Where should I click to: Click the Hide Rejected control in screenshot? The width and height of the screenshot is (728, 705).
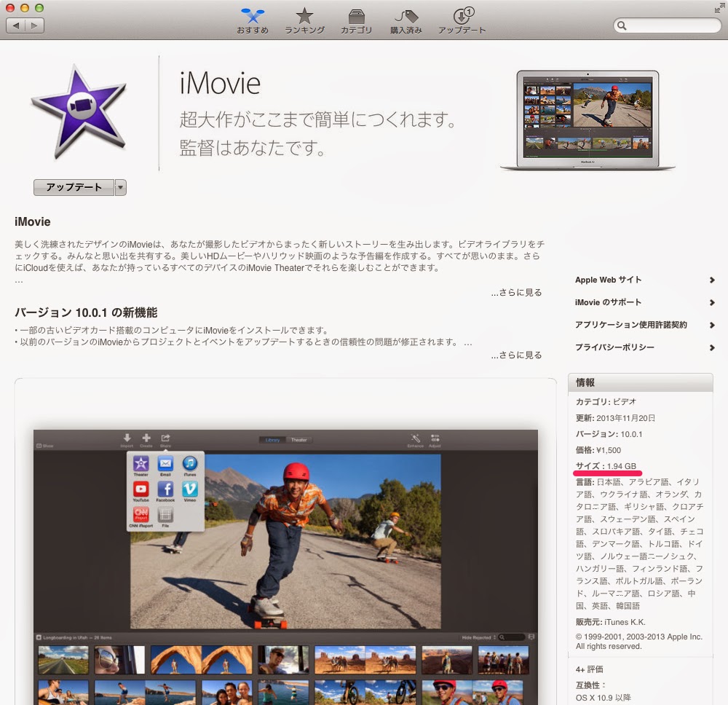[x=479, y=638]
